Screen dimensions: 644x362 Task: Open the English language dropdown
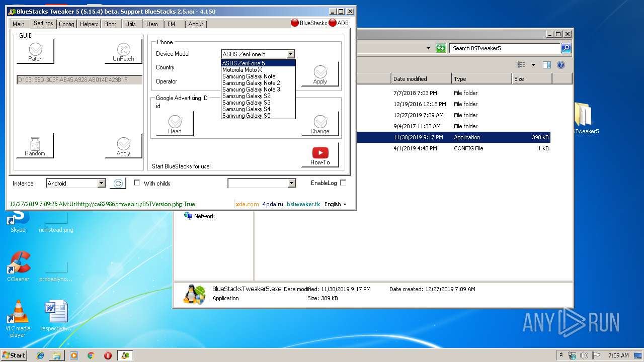(x=336, y=204)
